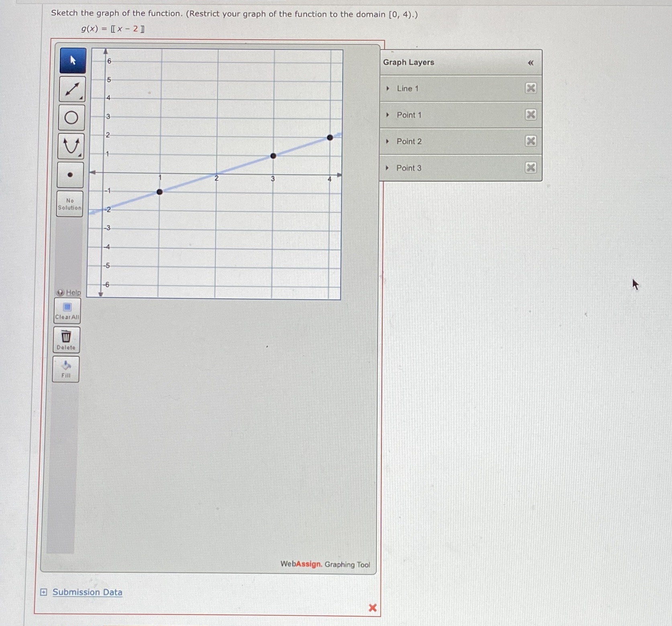Remove the Point 1 layer
Screen dimensions: 672x626
pos(531,115)
